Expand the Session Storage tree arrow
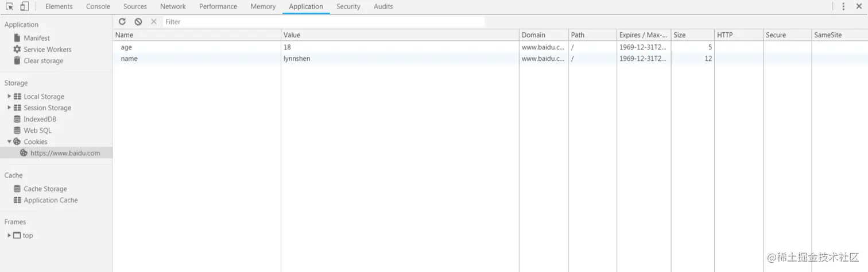This screenshot has height=272, width=868. click(9, 108)
